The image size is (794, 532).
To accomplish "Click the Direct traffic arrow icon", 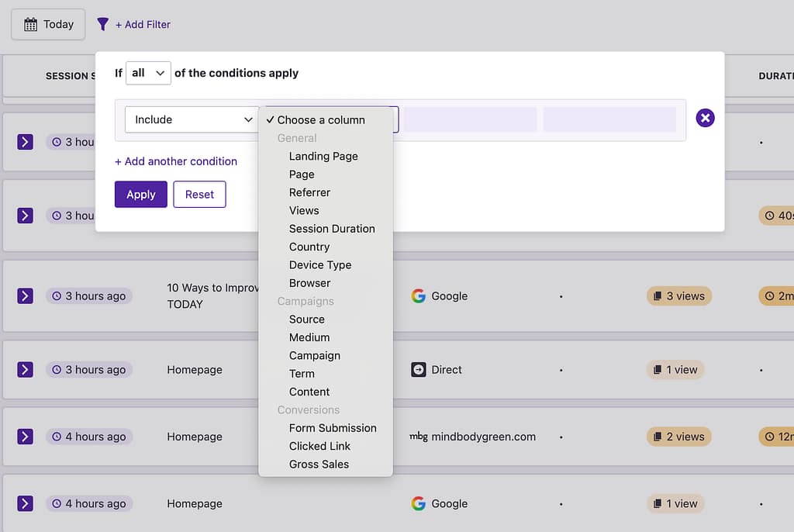I will coord(418,369).
